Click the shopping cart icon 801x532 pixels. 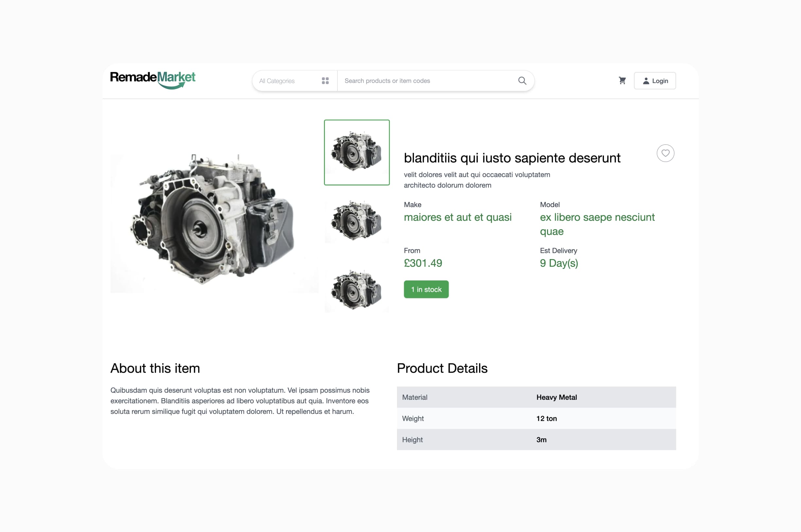[622, 80]
